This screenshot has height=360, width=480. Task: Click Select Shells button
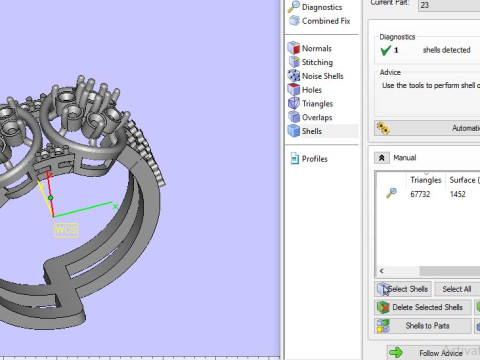[403, 289]
